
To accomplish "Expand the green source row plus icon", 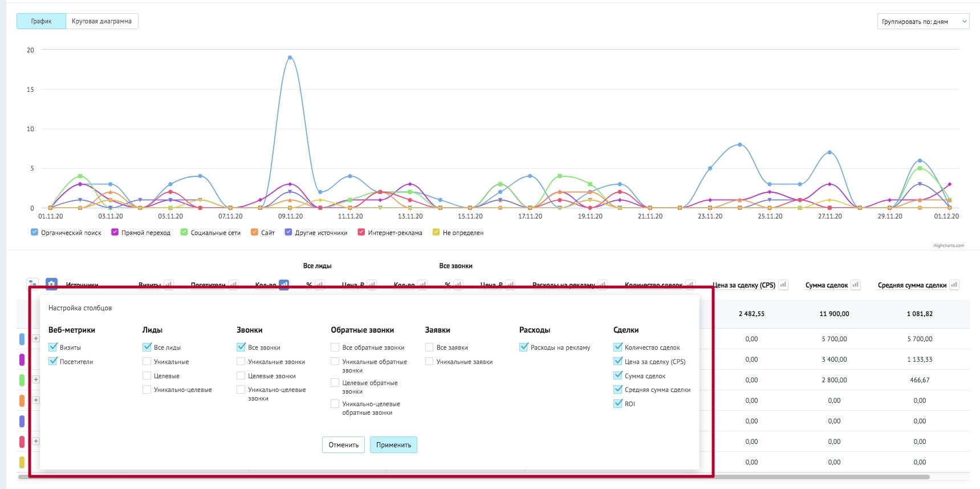I will point(36,379).
